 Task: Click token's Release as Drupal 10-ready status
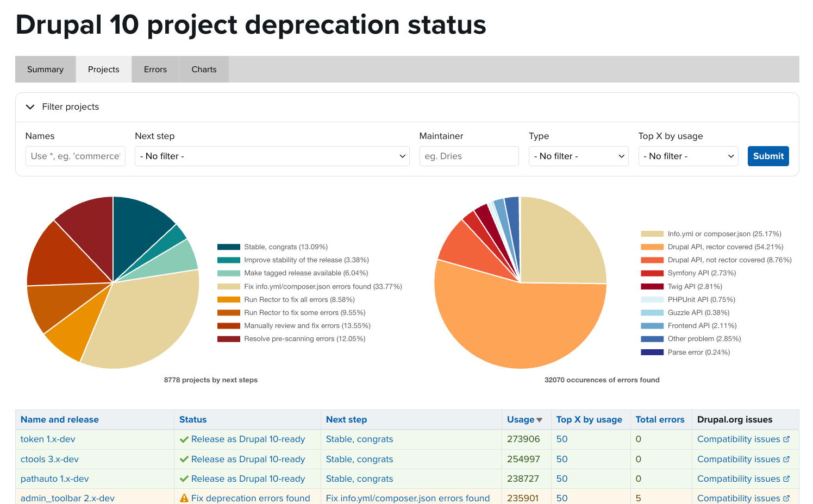(x=248, y=439)
